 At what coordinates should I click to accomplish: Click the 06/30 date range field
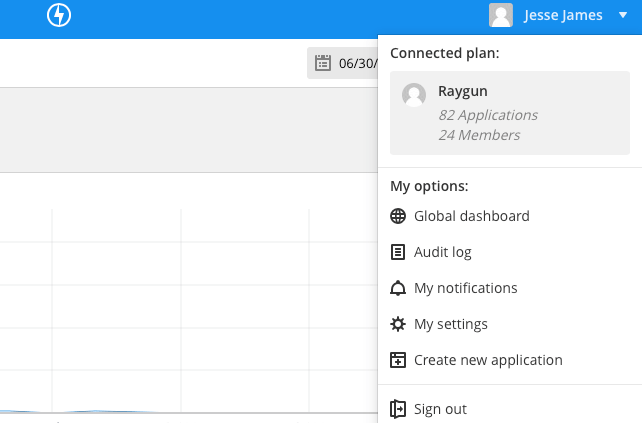343,63
